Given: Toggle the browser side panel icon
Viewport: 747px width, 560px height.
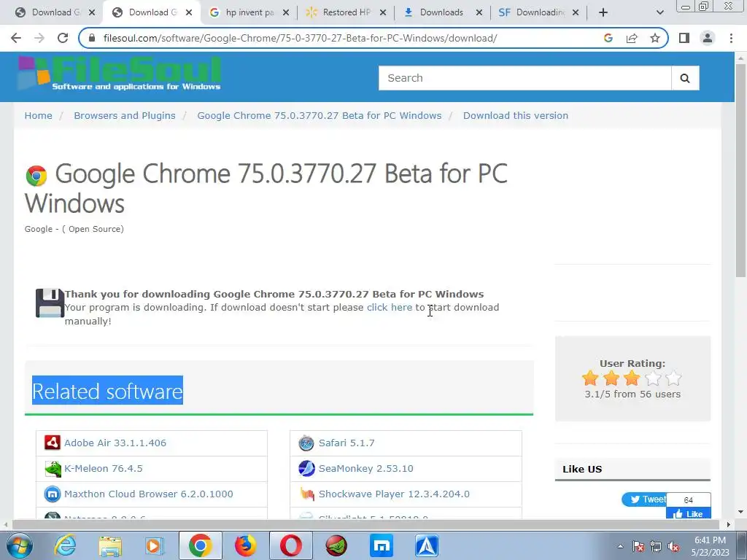Looking at the screenshot, I should (684, 38).
